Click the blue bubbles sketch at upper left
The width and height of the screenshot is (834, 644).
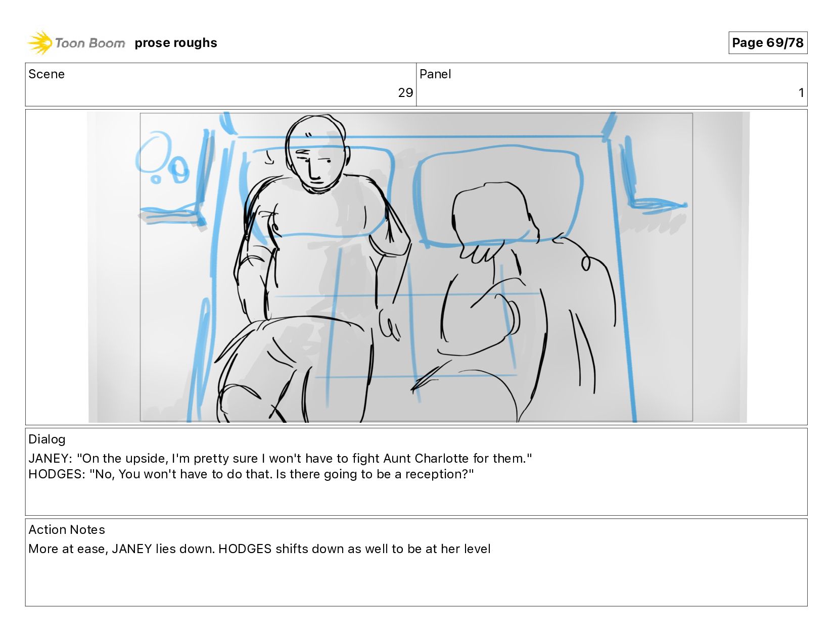(162, 158)
